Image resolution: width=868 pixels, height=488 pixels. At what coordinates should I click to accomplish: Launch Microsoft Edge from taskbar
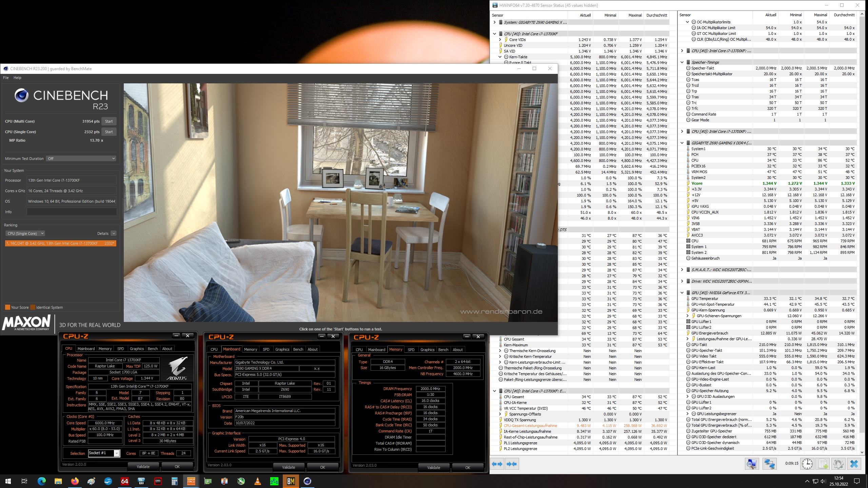click(x=41, y=481)
